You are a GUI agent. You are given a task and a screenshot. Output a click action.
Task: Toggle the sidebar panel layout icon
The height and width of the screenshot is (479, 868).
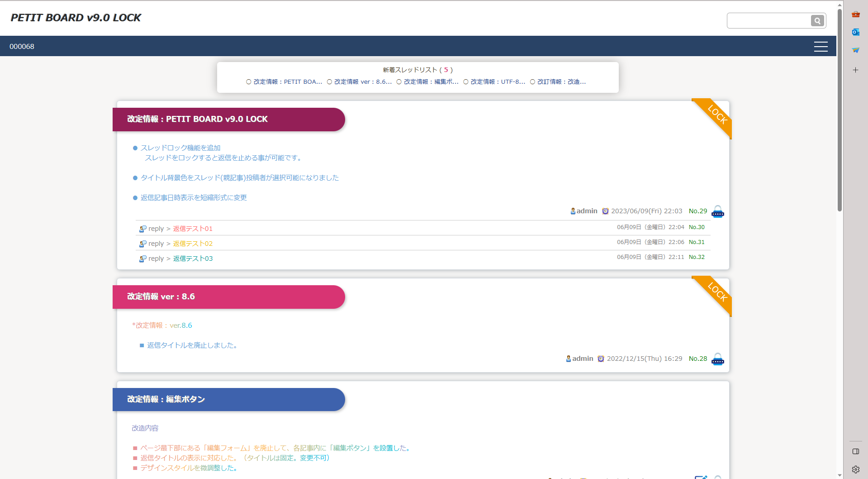855,451
